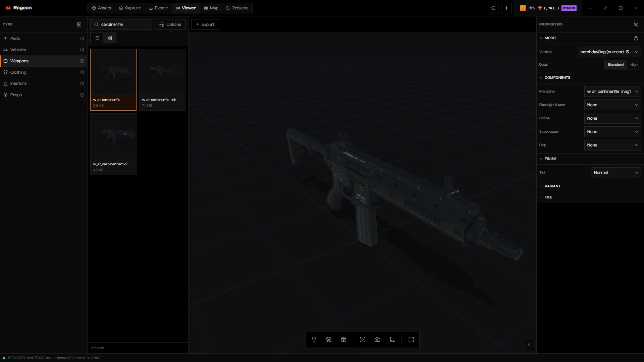Click the axes gizmo icon in viewer toolbar
644x362 pixels.
tap(392, 340)
